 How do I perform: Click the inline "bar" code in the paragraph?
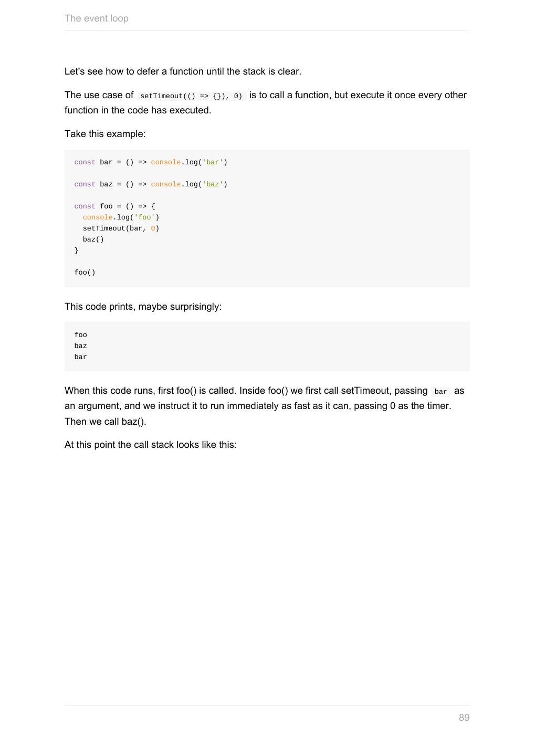(440, 392)
